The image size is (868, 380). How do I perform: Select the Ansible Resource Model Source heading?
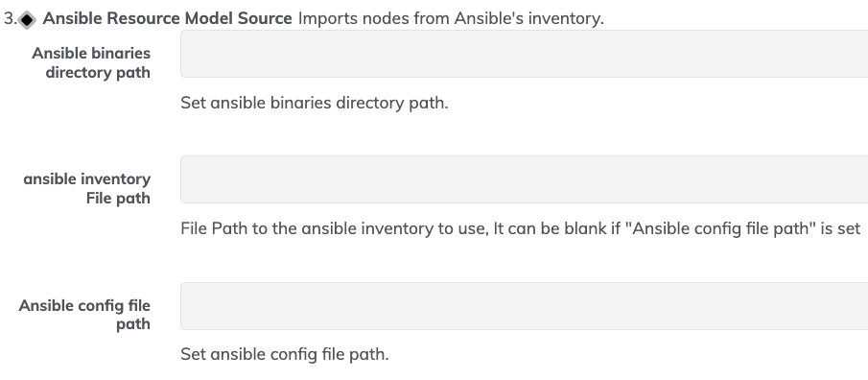pyautogui.click(x=167, y=18)
